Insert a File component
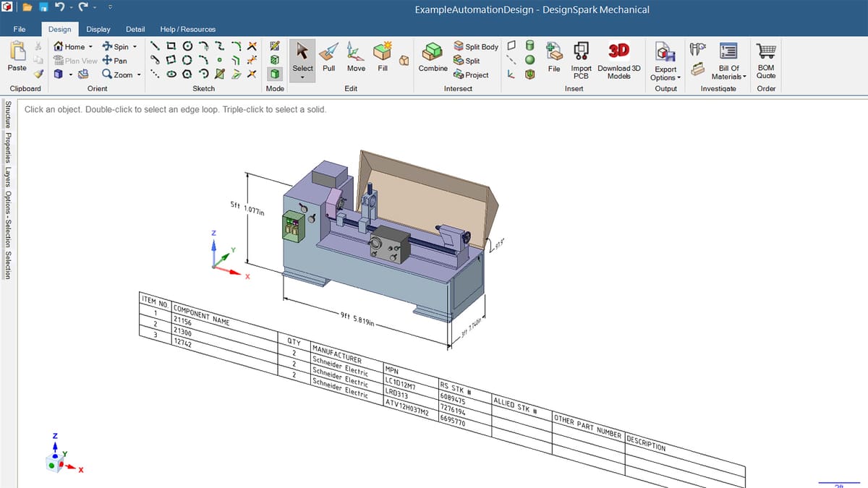This screenshot has width=868, height=488. [x=554, y=56]
